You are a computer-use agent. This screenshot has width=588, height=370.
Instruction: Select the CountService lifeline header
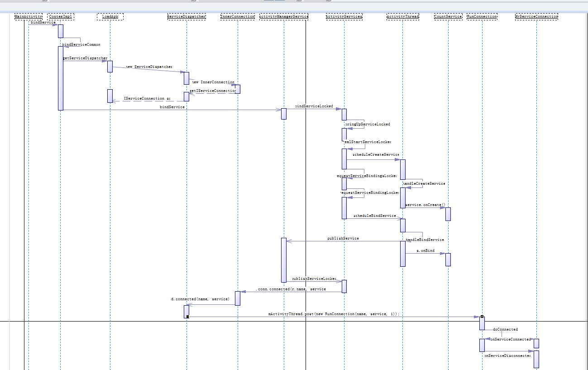coord(448,17)
